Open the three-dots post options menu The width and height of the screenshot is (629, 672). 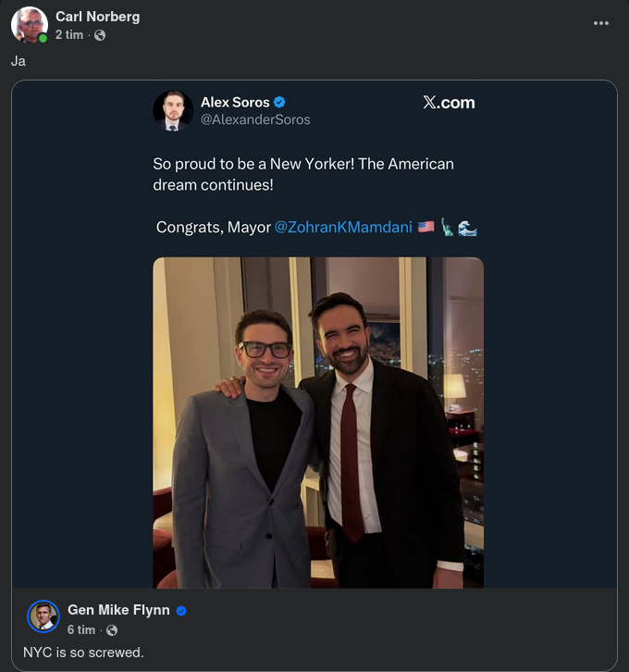point(601,23)
